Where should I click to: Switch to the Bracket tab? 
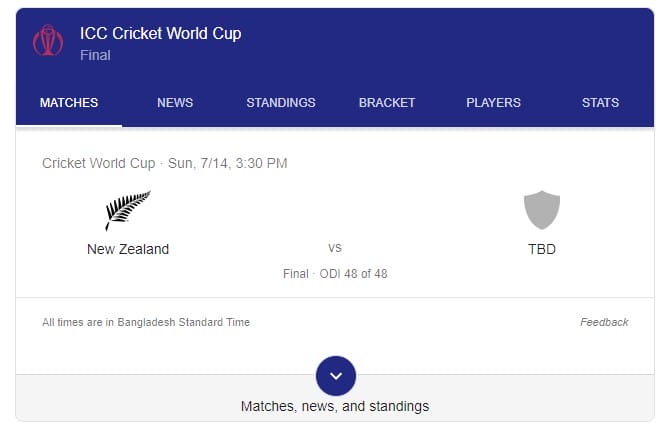pyautogui.click(x=387, y=103)
